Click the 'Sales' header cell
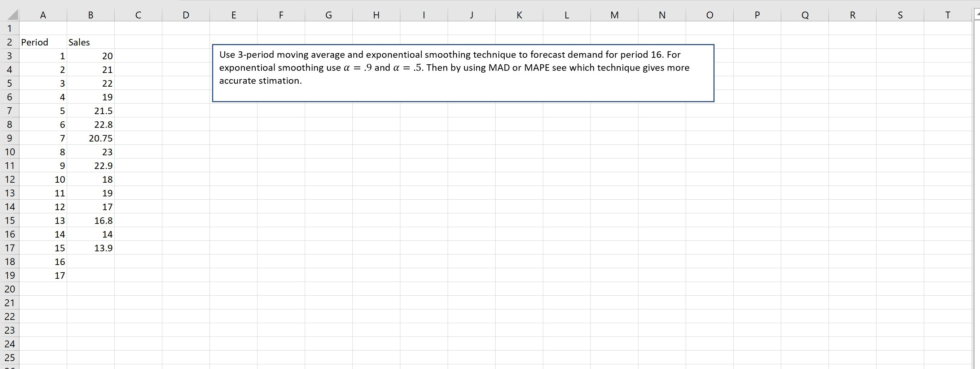This screenshot has height=369, width=980. coord(91,42)
